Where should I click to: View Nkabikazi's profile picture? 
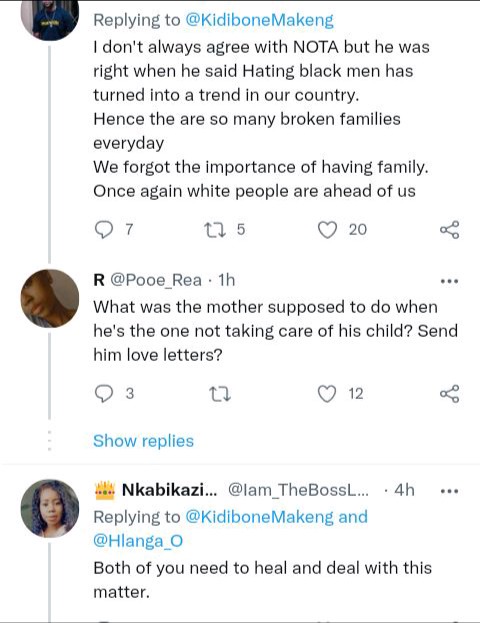50,508
